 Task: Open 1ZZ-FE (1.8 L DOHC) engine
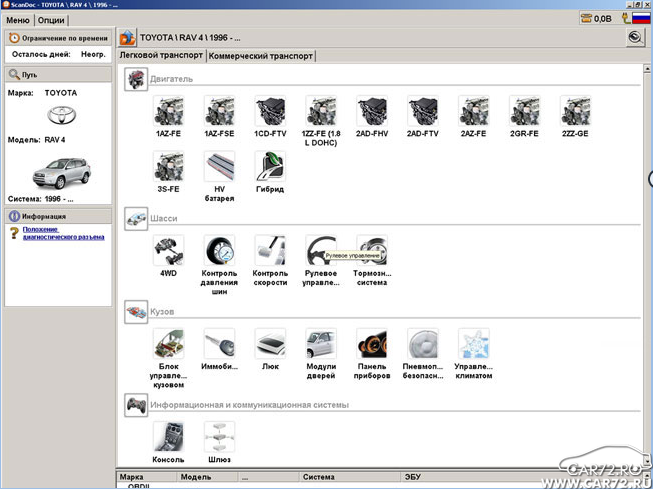(321, 111)
